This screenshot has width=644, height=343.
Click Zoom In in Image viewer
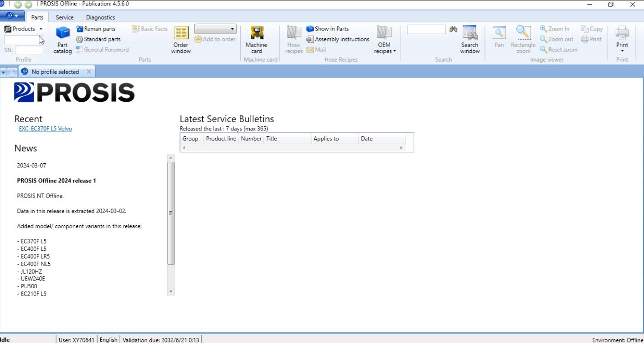pyautogui.click(x=555, y=29)
